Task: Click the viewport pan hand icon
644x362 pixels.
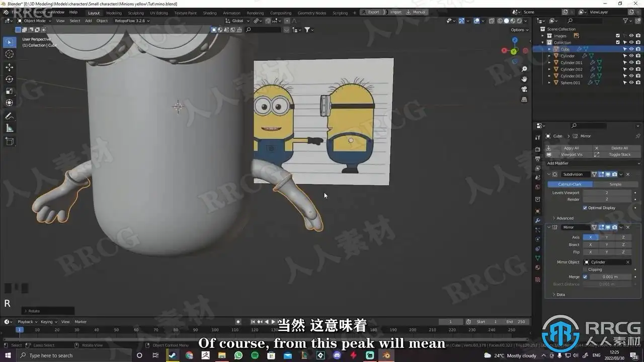Action: 524,79
